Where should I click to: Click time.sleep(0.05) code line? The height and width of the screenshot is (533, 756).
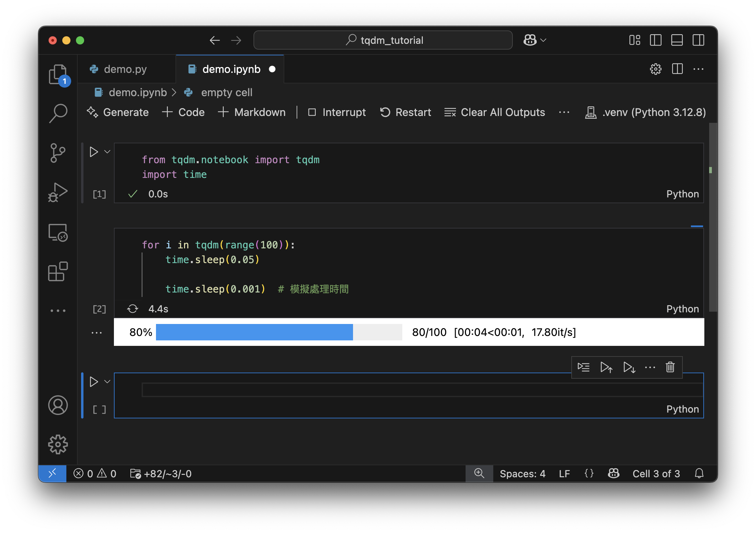coord(212,260)
